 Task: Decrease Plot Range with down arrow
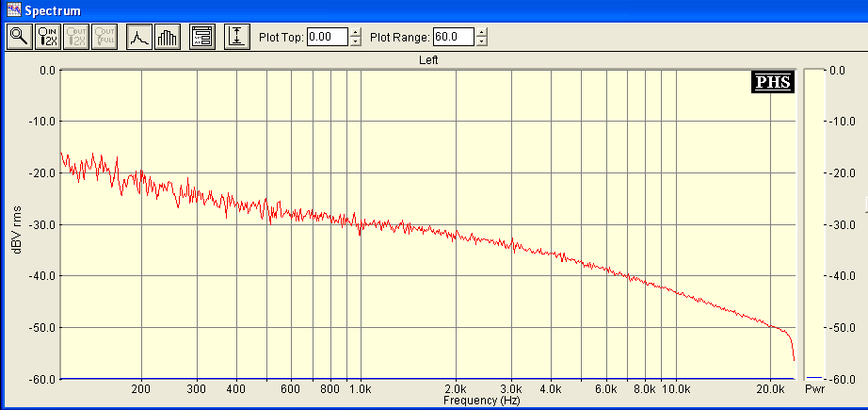(x=482, y=42)
